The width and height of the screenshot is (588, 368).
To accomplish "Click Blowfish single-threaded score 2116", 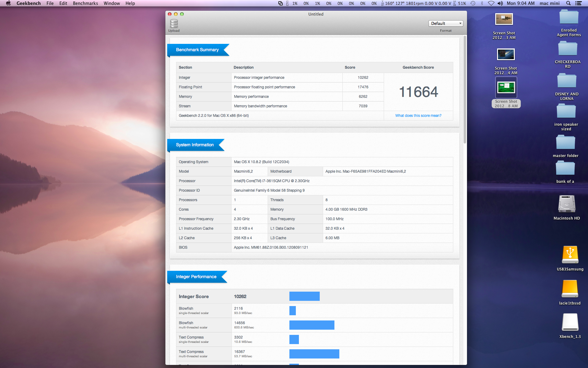I will (x=238, y=309).
